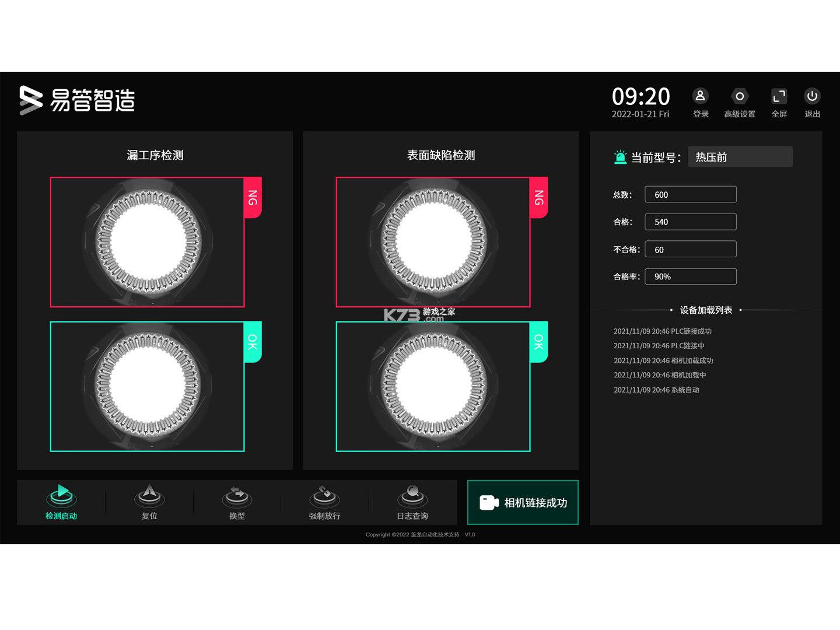
Task: Click the 相机链接成功 camera status button
Action: click(523, 502)
